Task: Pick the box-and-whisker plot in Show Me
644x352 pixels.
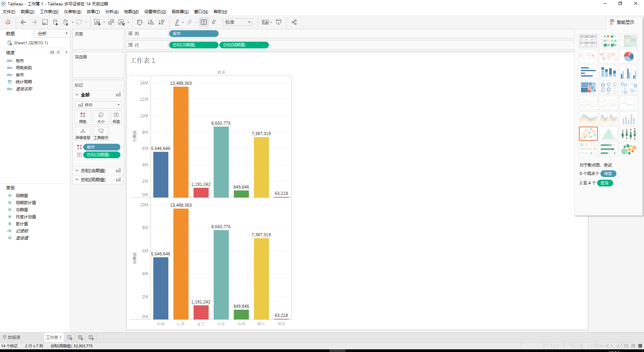Action: coord(629,134)
